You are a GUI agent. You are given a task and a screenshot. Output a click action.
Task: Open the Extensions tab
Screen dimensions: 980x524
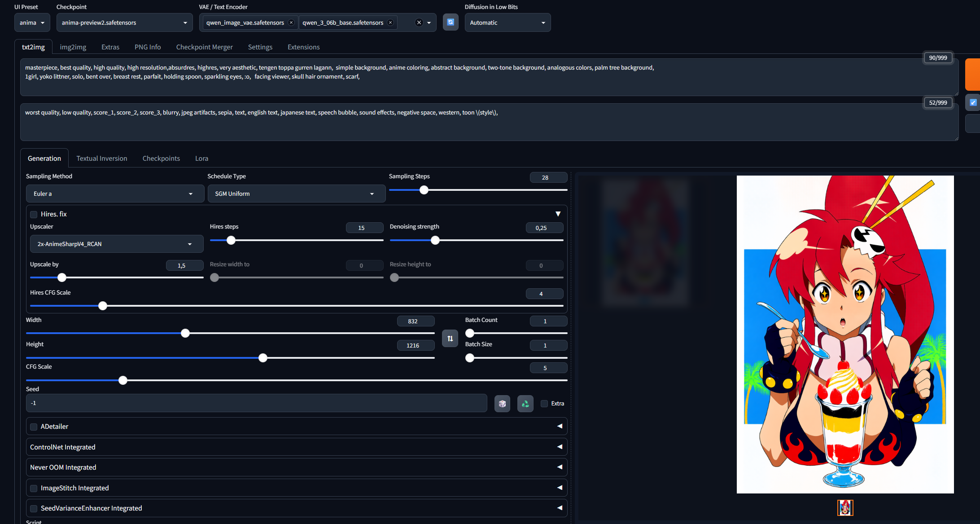[x=304, y=47]
